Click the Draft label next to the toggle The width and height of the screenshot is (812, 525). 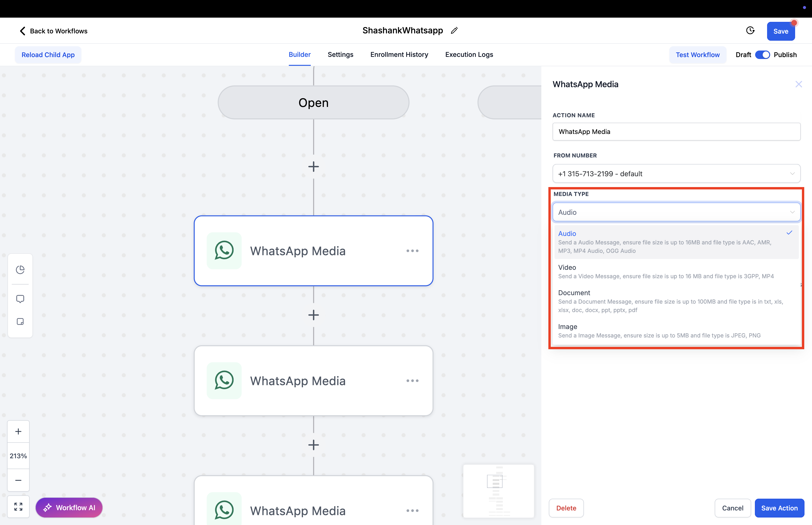click(x=743, y=55)
